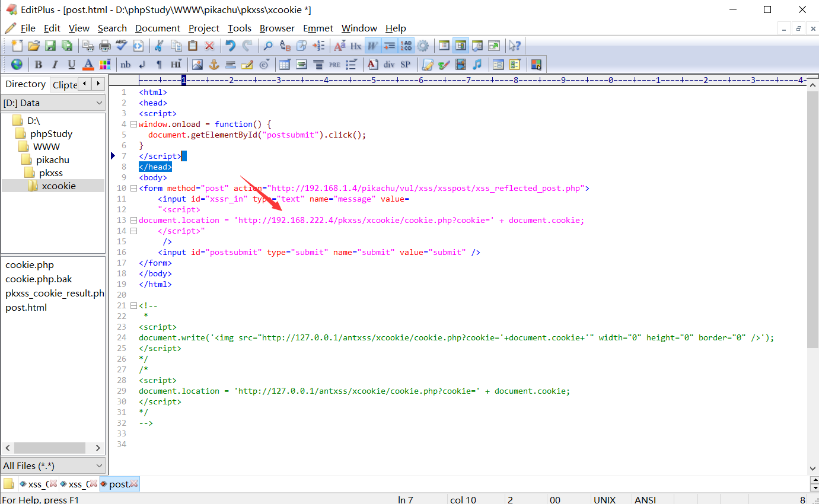Viewport: 819px width, 504px height.
Task: Open the HI heading dropdown
Action: tap(176, 64)
